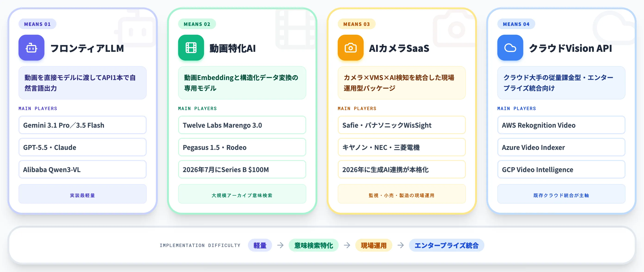Click the 意味検索特化 difficulty pill
This screenshot has width=644, height=272.
click(313, 245)
